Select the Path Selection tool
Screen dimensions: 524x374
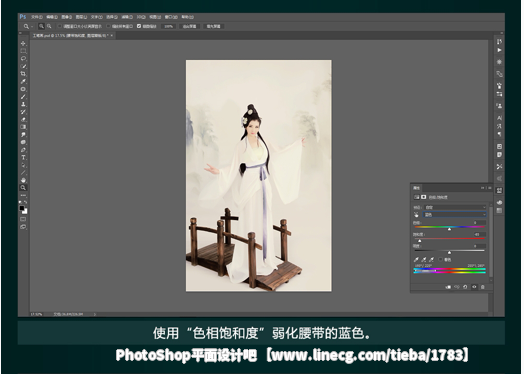click(23, 165)
